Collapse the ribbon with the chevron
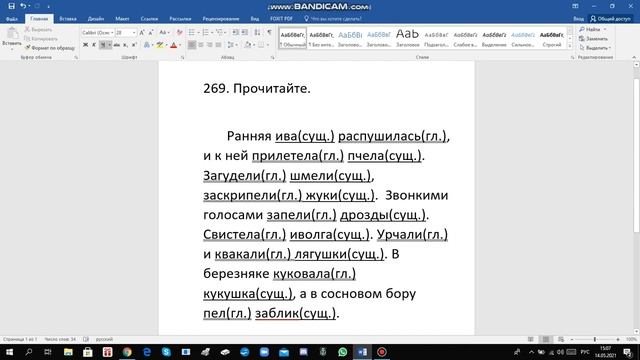This screenshot has height=360, width=640. (634, 57)
